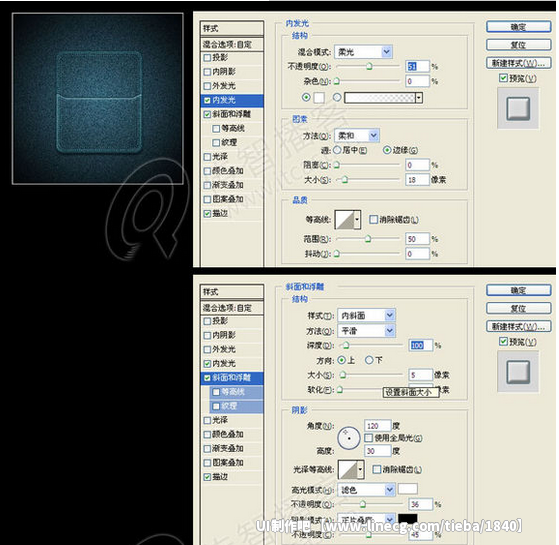559x545 pixels.
Task: Click style preview thumbnail in Inner Glow dialog
Action: pyautogui.click(x=518, y=108)
